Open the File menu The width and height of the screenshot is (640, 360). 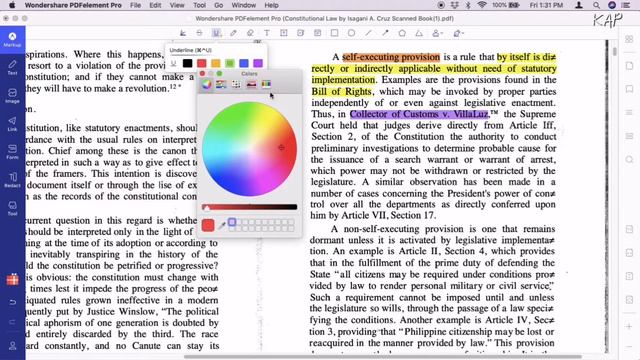[136, 5]
